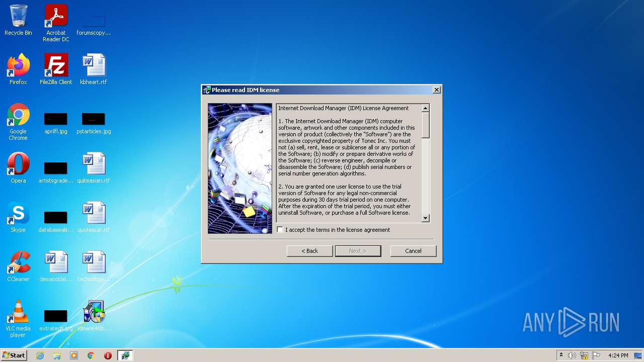Click the 4:24 PM system clock
This screenshot has width=644, height=362.
click(x=618, y=355)
